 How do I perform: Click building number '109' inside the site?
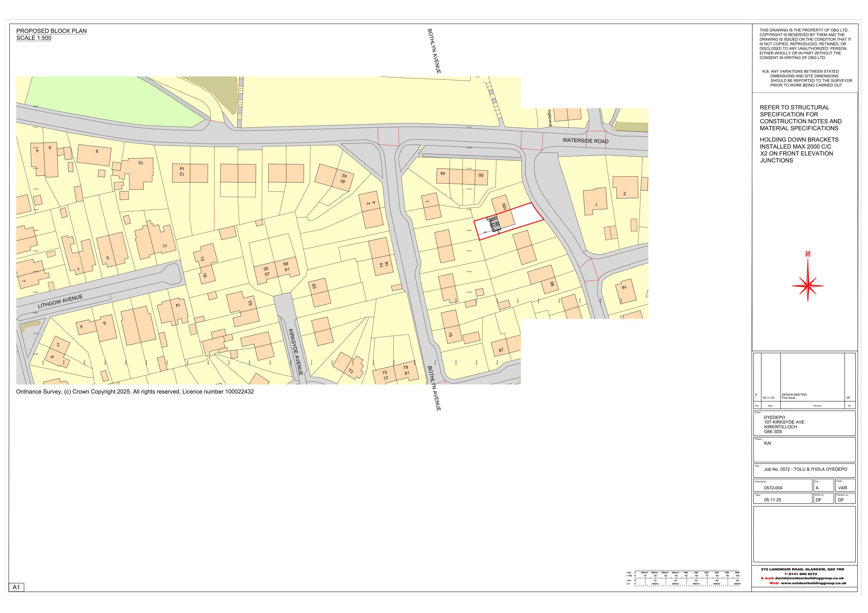(x=504, y=206)
